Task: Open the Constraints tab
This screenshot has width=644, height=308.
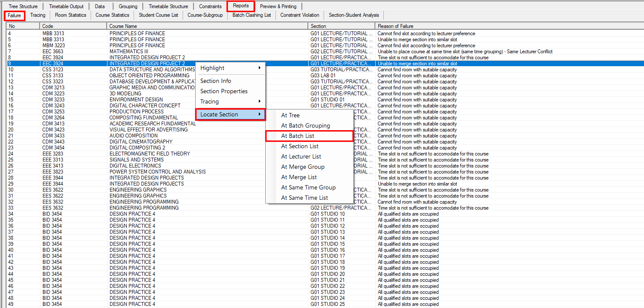Action: coord(210,6)
